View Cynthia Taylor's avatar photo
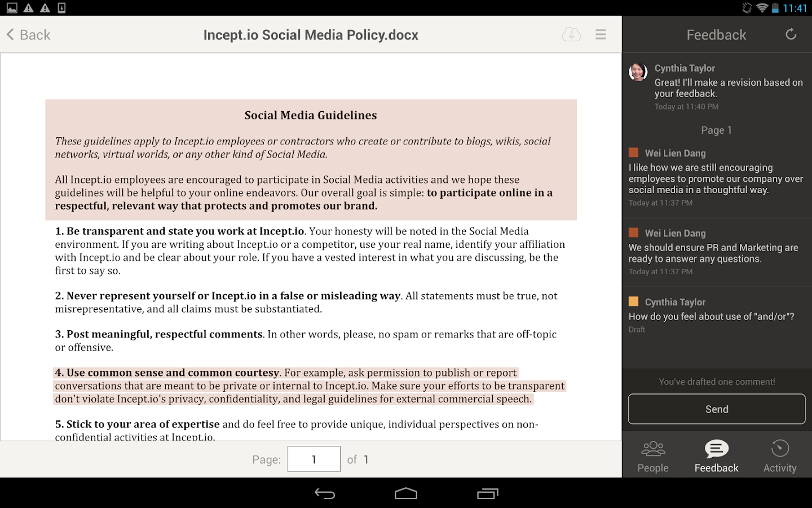The height and width of the screenshot is (508, 812). (x=638, y=72)
